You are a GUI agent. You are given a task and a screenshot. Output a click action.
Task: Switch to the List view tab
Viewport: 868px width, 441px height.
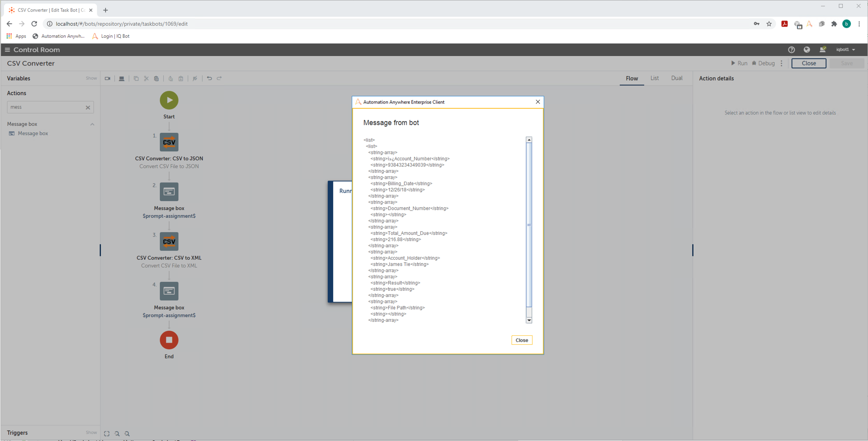[654, 78]
